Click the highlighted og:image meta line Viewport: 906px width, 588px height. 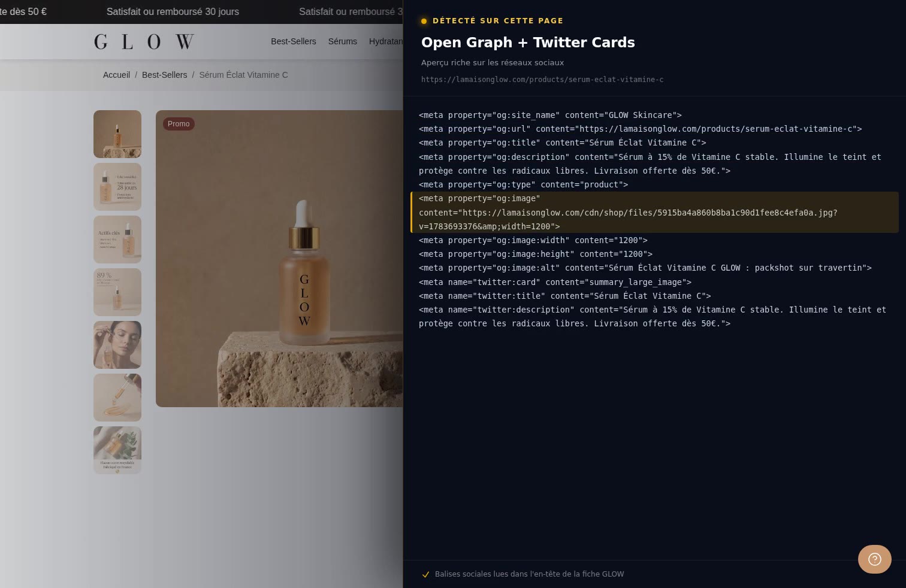coord(654,213)
